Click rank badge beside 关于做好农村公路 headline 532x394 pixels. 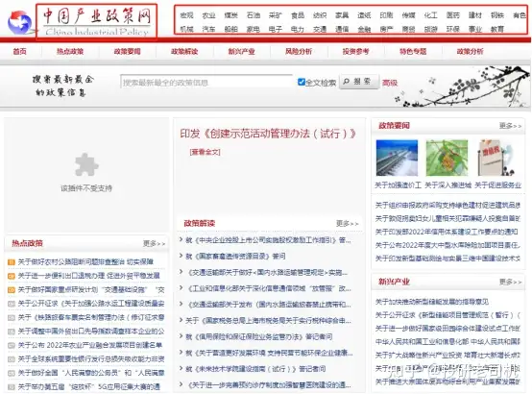(12, 262)
